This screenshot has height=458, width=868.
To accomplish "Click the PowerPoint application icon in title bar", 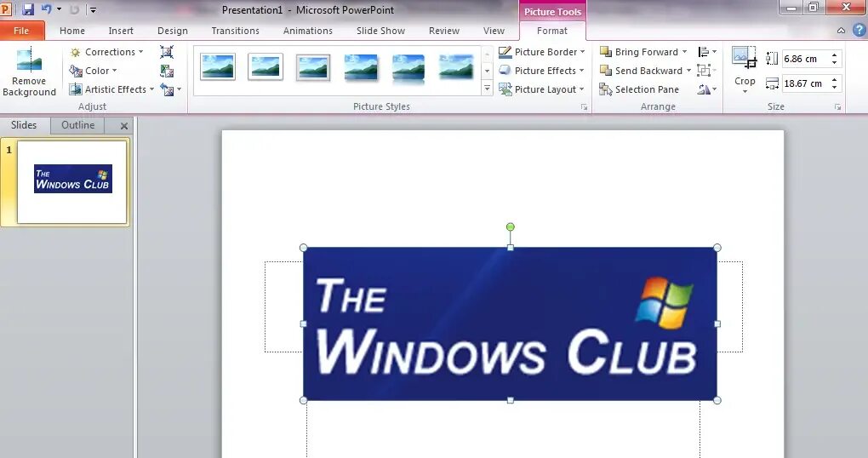I will click(6, 9).
